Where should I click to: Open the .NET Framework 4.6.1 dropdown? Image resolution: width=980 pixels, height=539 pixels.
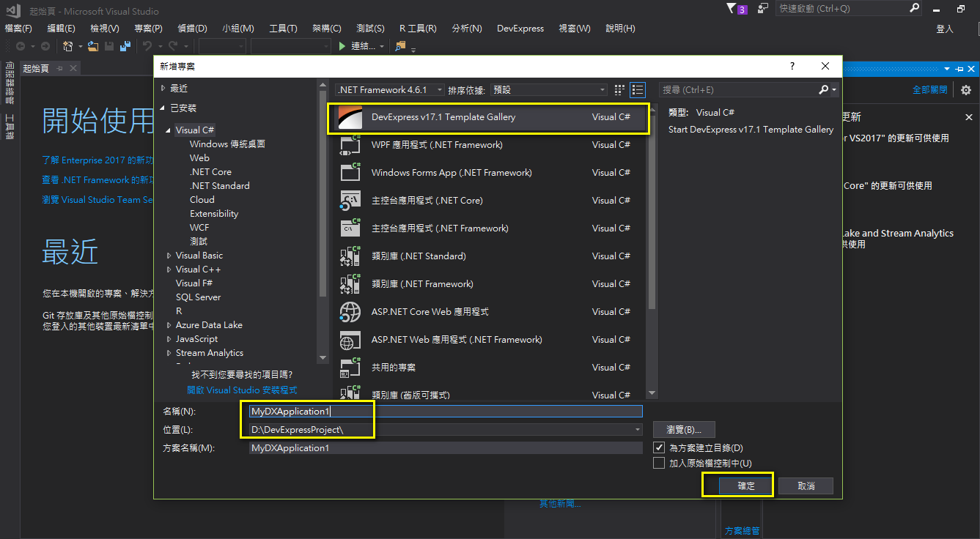click(390, 89)
